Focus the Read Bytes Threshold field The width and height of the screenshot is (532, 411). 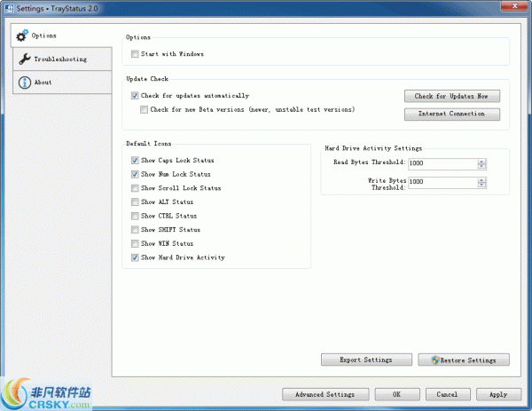coord(442,163)
